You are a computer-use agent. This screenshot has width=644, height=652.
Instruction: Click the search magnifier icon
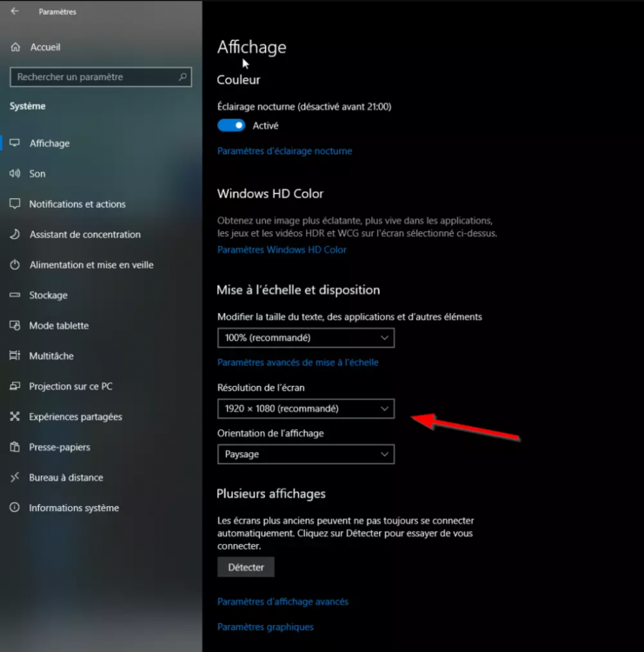point(183,77)
